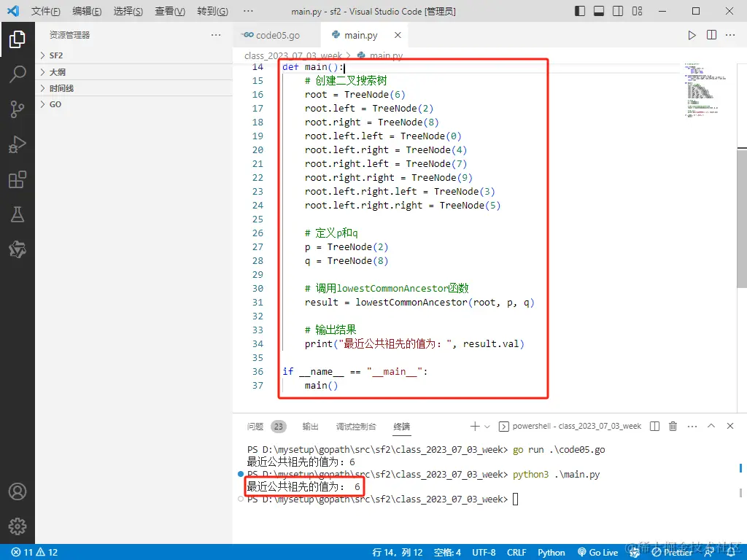Open the 问题 problems panel tab

[x=255, y=427]
